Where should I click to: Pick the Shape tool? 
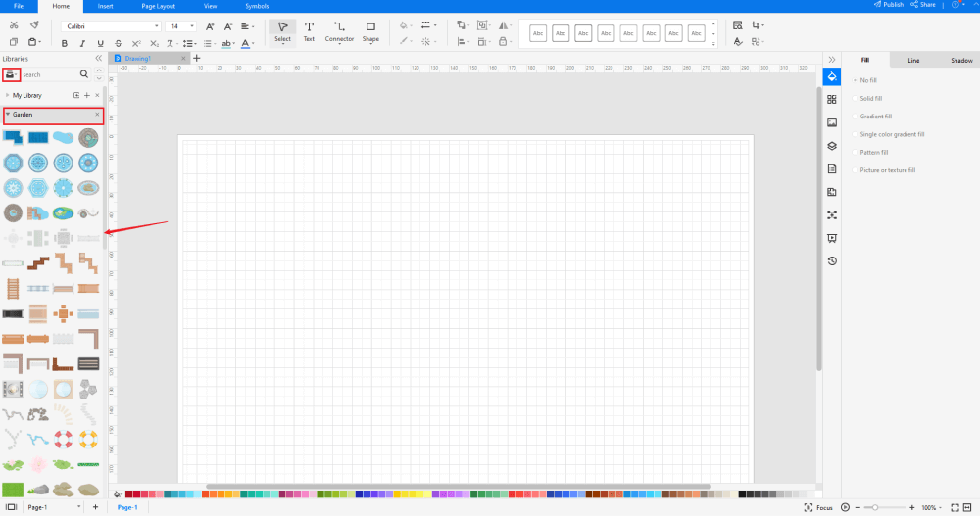pyautogui.click(x=370, y=32)
